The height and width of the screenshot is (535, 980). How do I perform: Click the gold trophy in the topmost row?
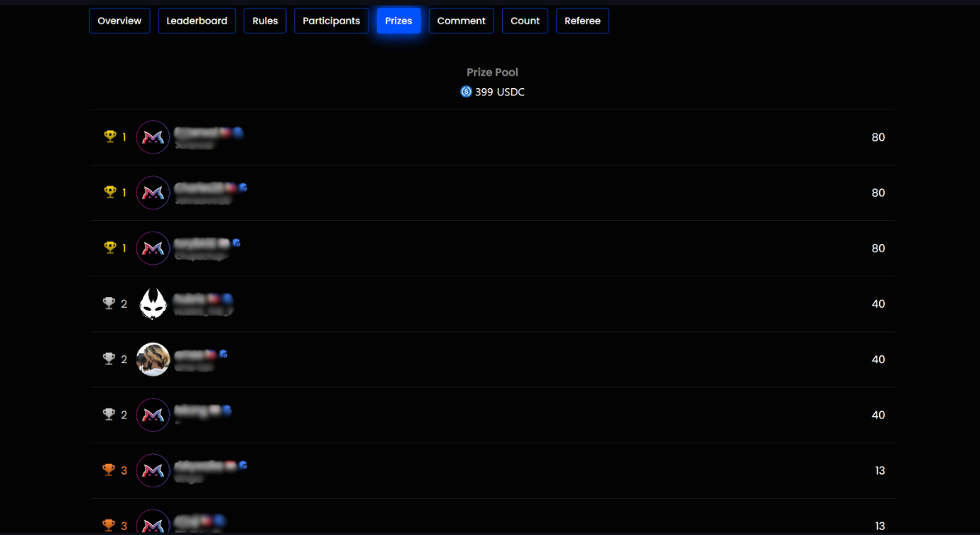tap(110, 136)
